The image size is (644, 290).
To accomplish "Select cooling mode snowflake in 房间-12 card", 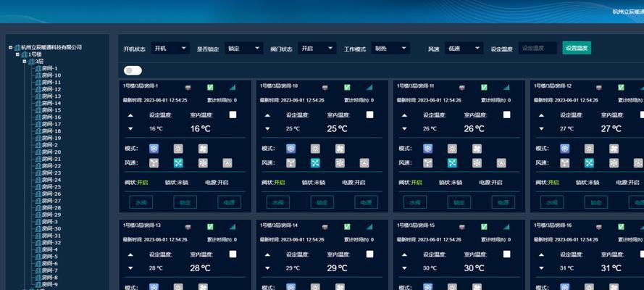I will point(565,149).
